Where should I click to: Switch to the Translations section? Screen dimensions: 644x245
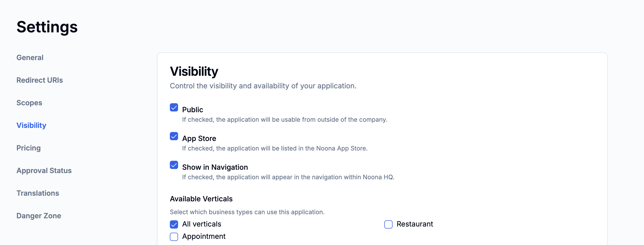pyautogui.click(x=38, y=193)
